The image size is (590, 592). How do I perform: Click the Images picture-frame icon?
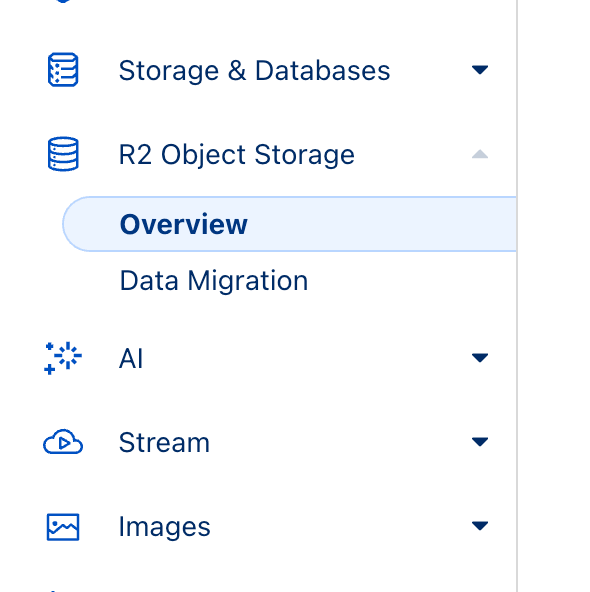click(x=63, y=527)
